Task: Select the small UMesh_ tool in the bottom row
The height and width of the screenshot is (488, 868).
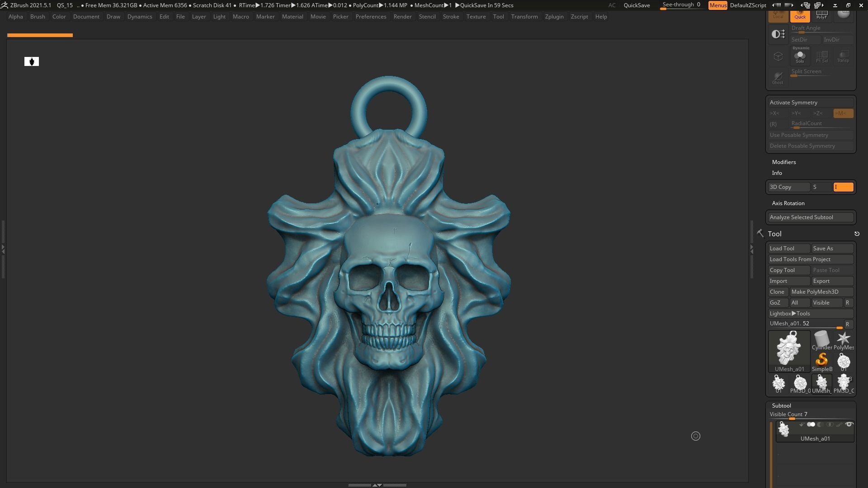Action: [x=821, y=384]
